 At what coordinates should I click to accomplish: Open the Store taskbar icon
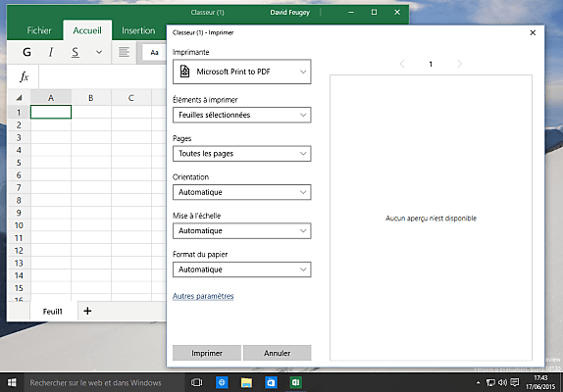271,382
